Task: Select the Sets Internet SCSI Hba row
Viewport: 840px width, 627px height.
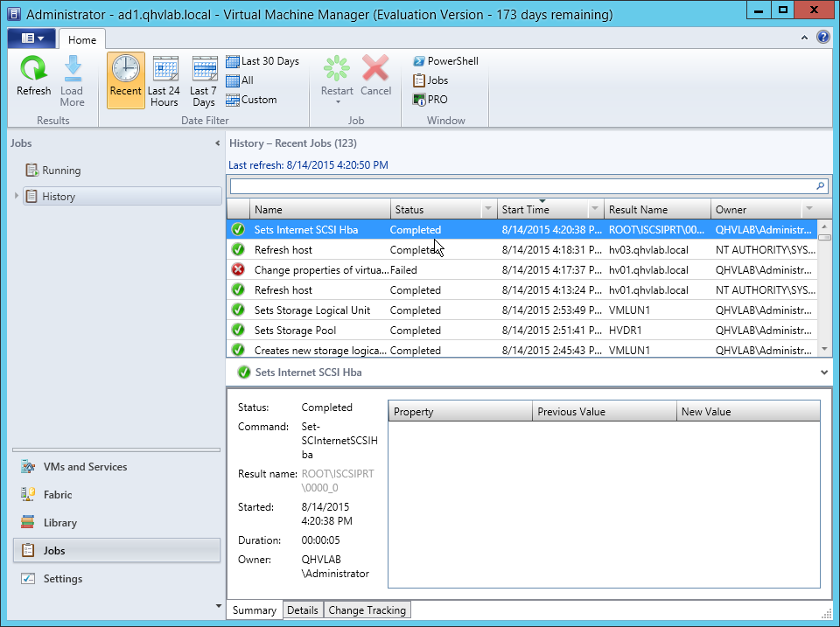Action: (x=522, y=230)
